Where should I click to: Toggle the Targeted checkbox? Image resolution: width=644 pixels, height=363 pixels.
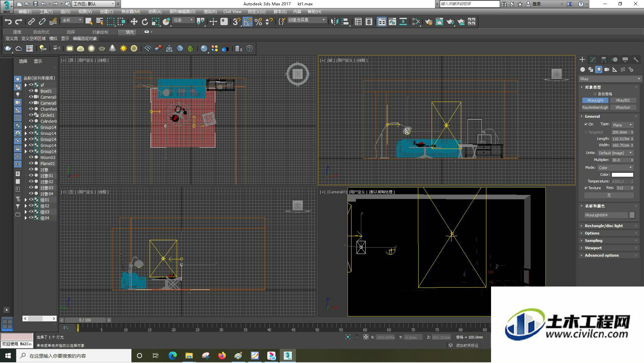coord(586,132)
